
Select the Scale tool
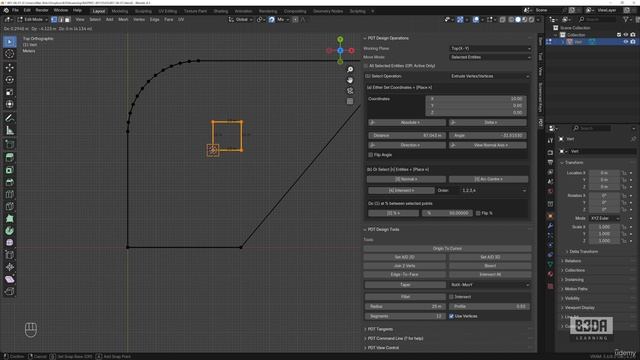[10, 92]
